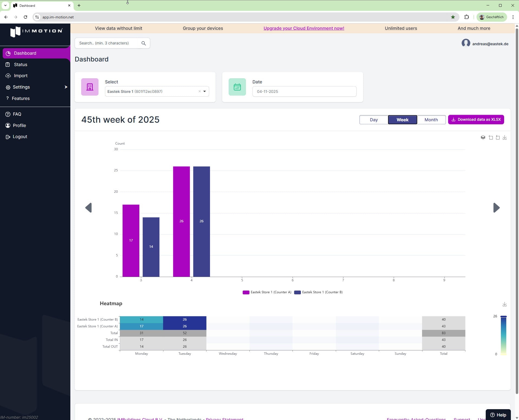Reset the chart zoom with the undo icon

click(498, 137)
